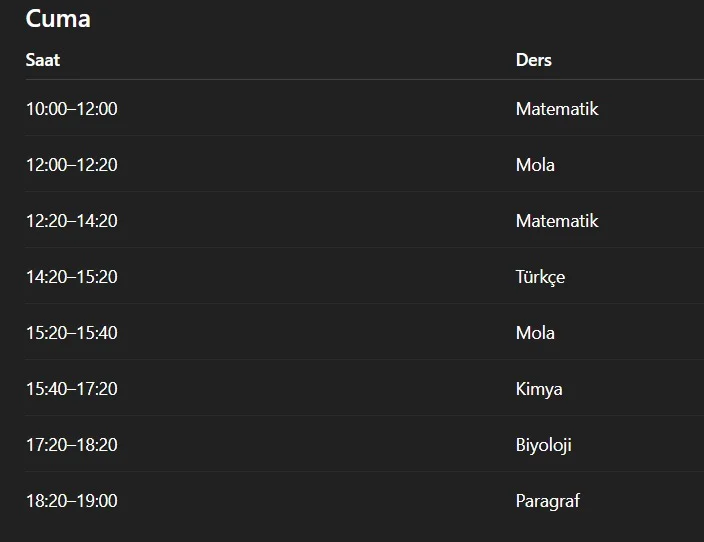The image size is (704, 542).
Task: Click Mola in the 12:00–12:20 row
Action: (535, 165)
